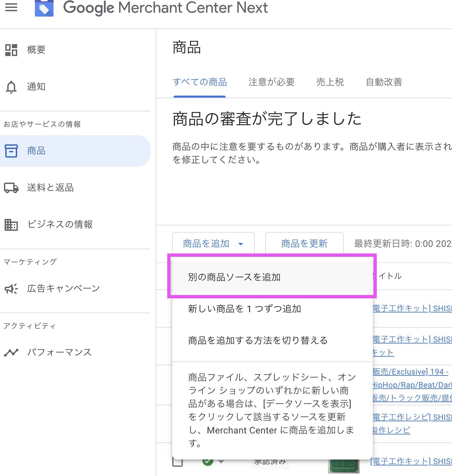Open the navigation hamburger menu
Screen dimensions: 452x476
pos(11,8)
